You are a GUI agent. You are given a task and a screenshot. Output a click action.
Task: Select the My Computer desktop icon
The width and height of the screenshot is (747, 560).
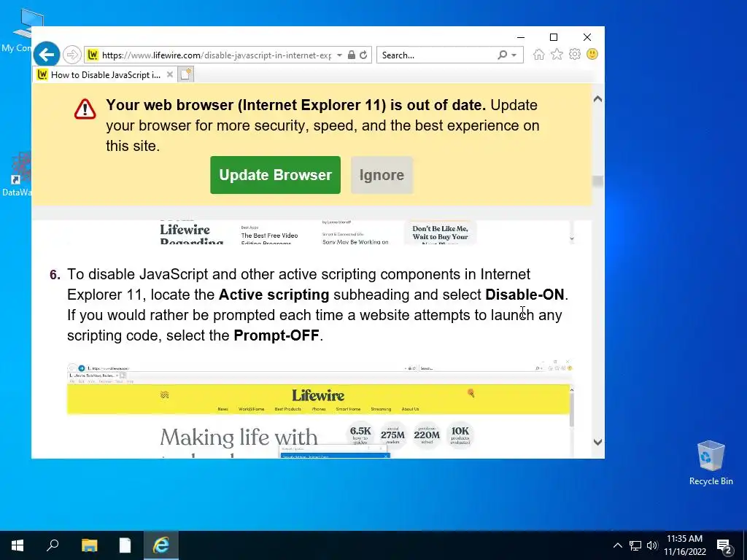tap(17, 30)
